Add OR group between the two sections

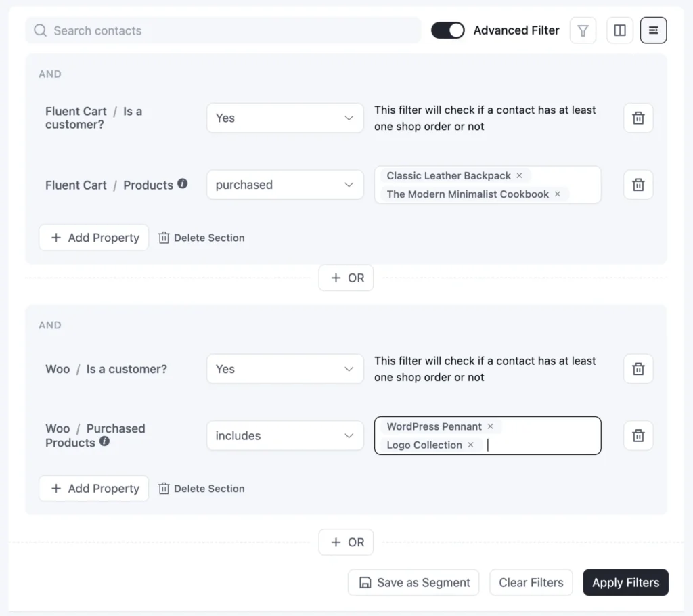tap(346, 278)
